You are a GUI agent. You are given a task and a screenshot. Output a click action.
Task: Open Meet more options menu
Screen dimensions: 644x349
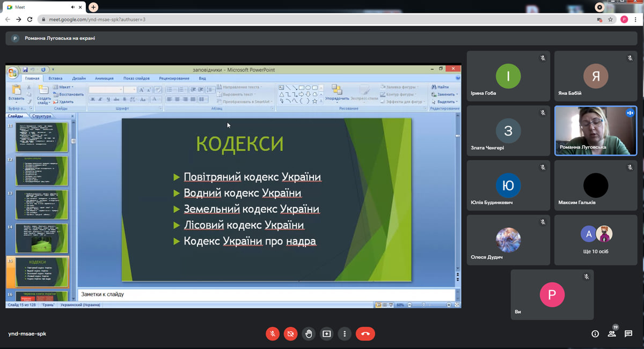pyautogui.click(x=345, y=333)
